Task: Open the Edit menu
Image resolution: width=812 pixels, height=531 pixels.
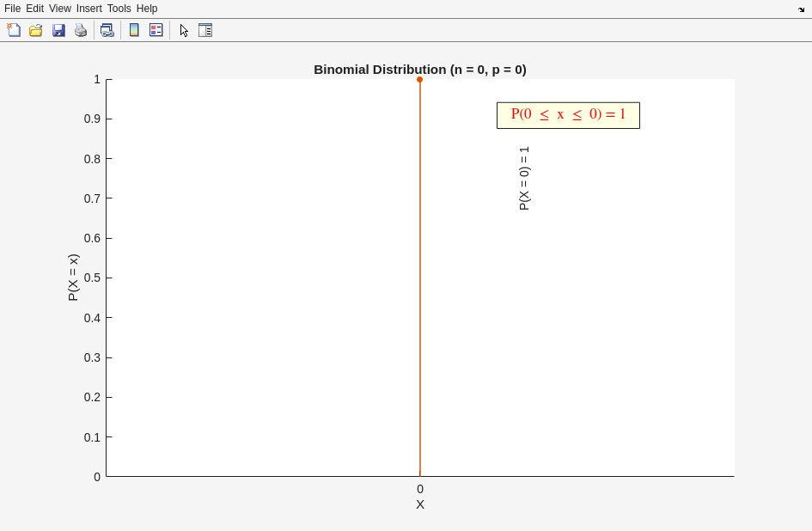Action: coord(34,9)
